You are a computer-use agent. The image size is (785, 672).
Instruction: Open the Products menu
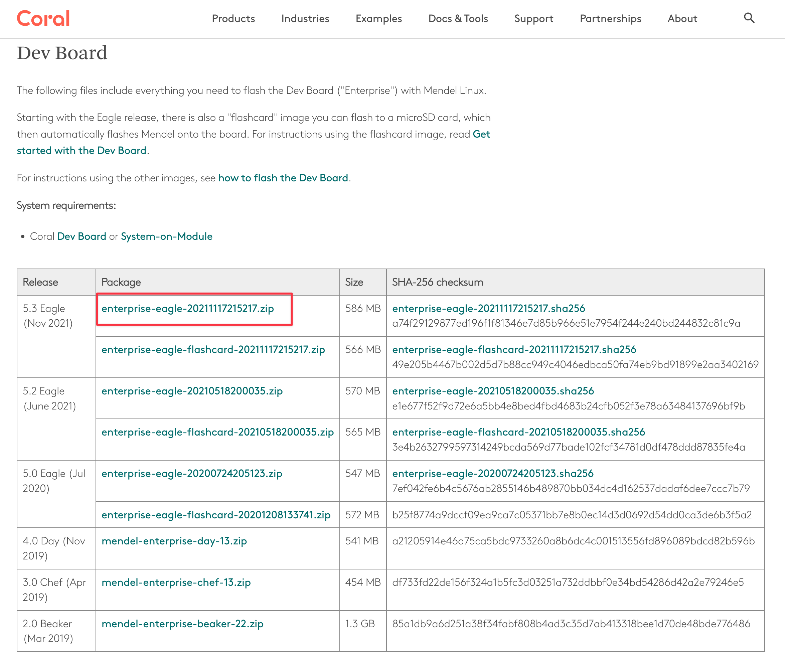[233, 19]
